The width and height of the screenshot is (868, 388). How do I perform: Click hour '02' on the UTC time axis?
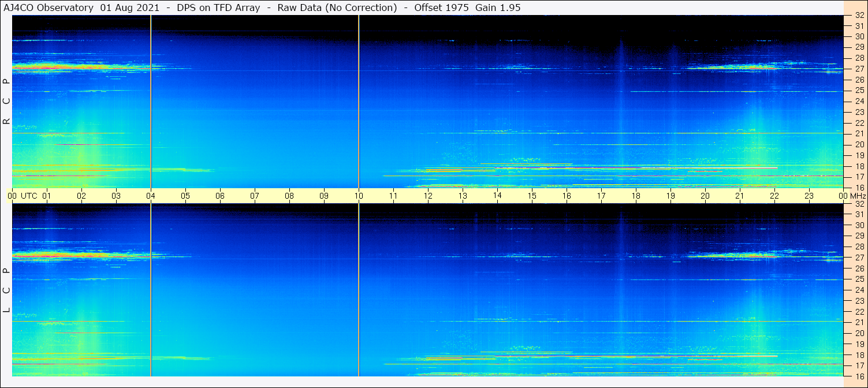pyautogui.click(x=81, y=196)
